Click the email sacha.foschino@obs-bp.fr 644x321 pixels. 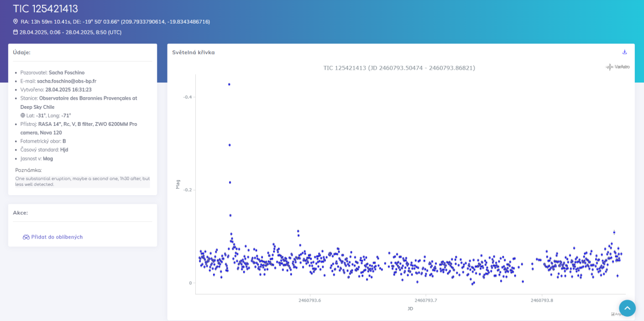click(x=67, y=81)
